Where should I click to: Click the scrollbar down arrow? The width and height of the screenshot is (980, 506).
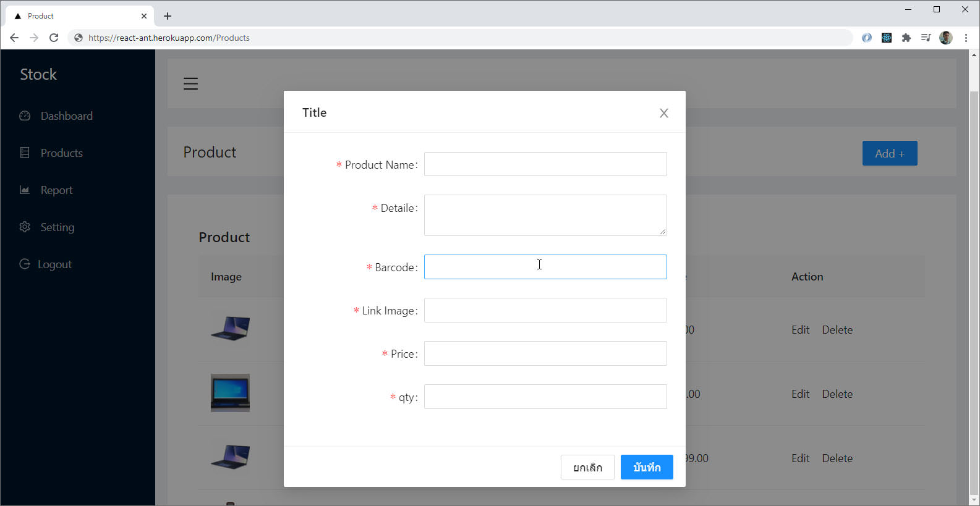pos(974,500)
